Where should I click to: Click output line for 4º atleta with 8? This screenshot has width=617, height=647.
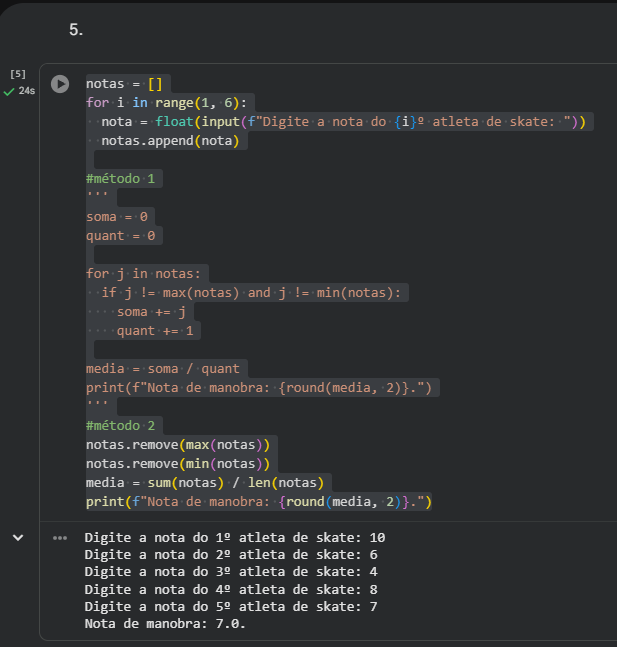pyautogui.click(x=231, y=590)
